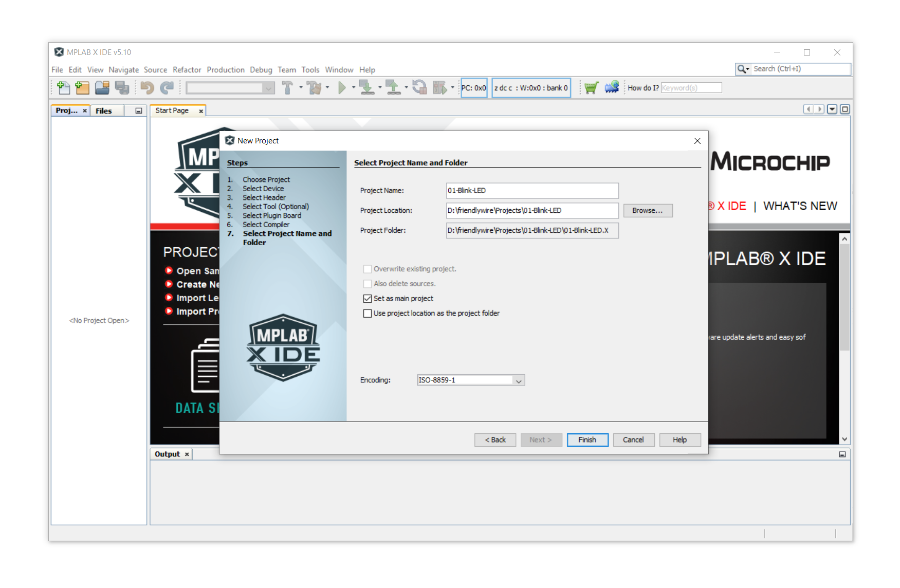Uncheck Set as main project
The height and width of the screenshot is (588, 900).
tap(368, 299)
